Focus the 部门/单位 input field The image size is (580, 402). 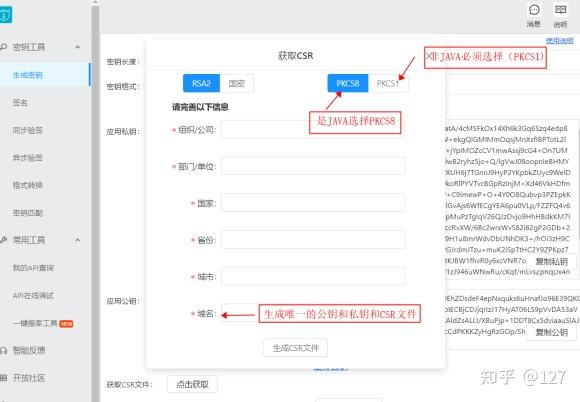point(313,166)
